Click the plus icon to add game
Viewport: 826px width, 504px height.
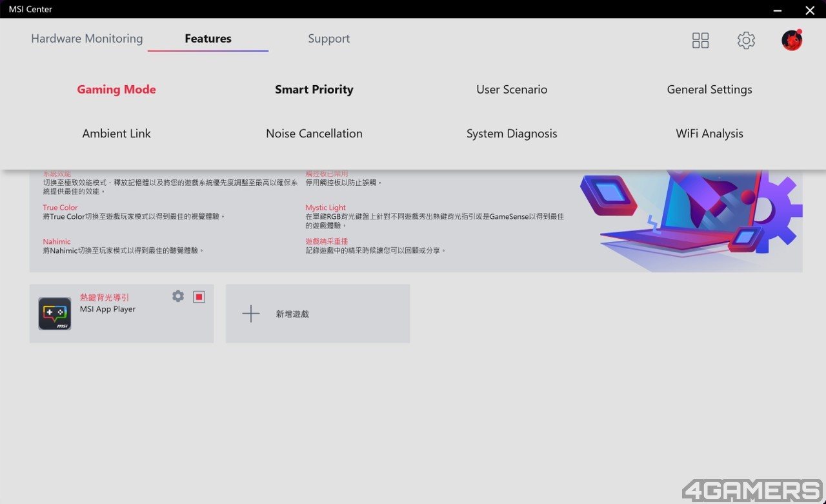[251, 314]
